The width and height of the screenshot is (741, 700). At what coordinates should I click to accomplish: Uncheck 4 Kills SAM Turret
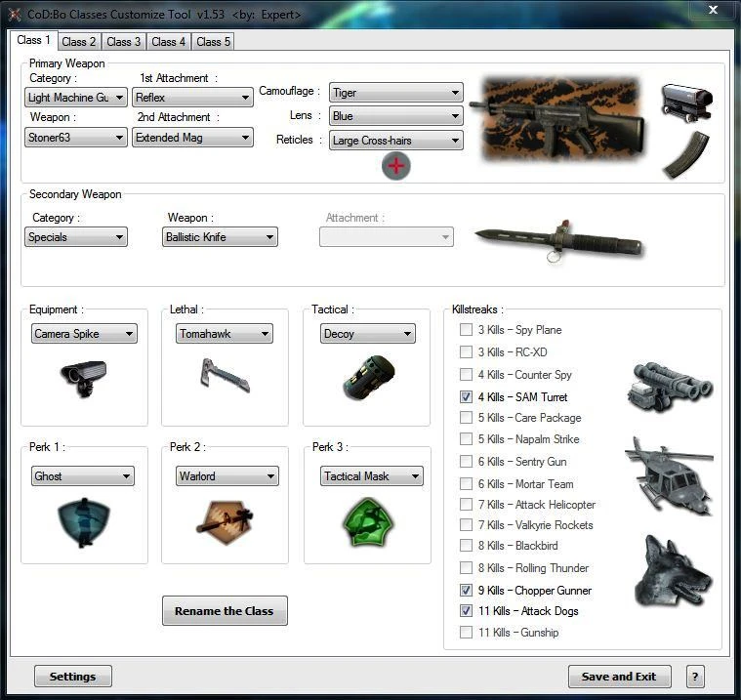click(x=466, y=396)
